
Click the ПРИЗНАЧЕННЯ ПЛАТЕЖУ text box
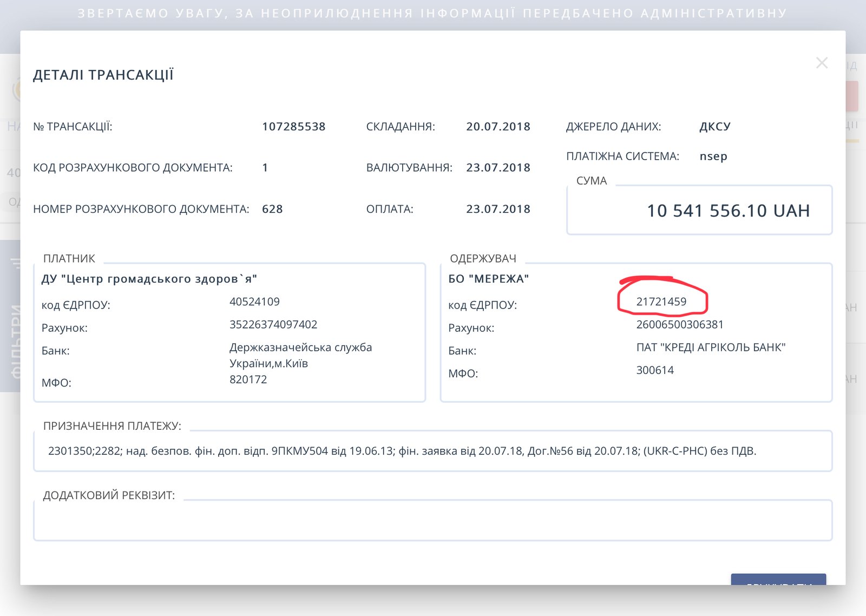coord(432,451)
